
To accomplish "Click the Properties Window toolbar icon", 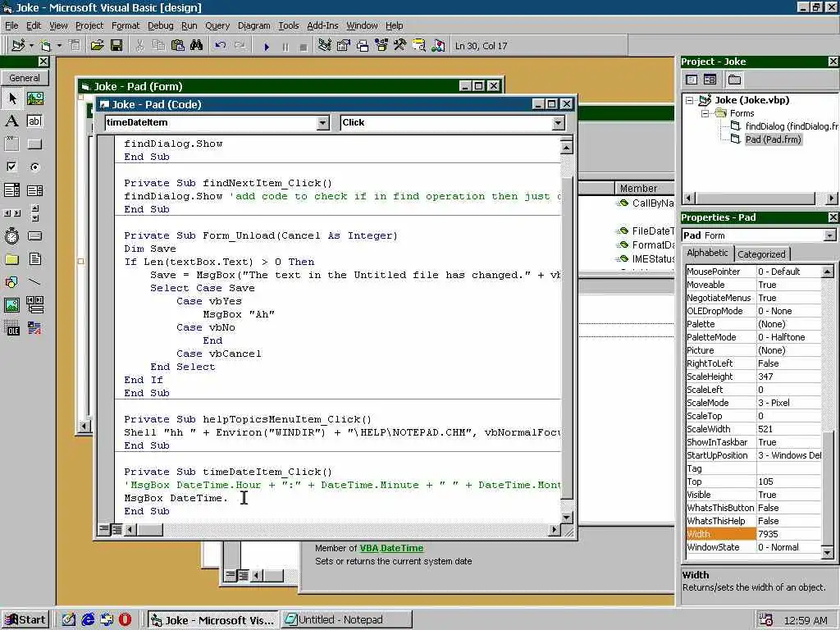I will pyautogui.click(x=343, y=46).
